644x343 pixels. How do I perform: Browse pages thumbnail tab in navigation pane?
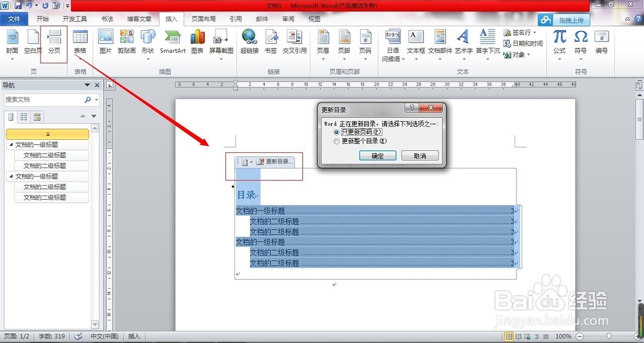(x=24, y=117)
